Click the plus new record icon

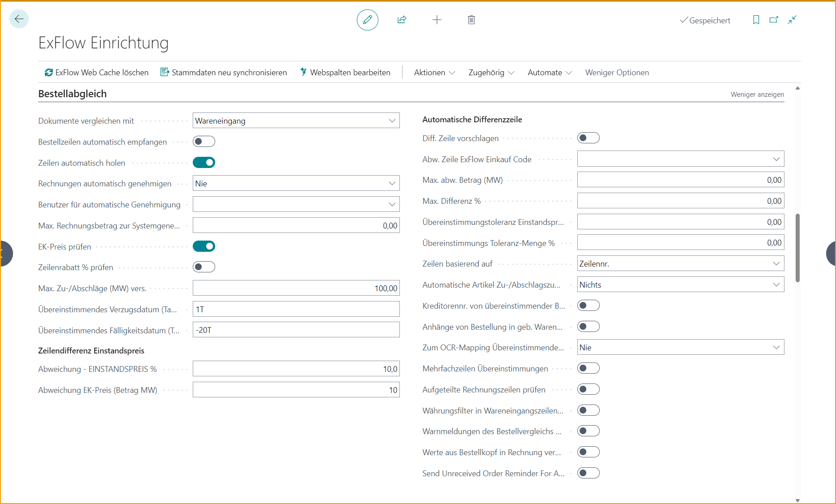click(437, 20)
